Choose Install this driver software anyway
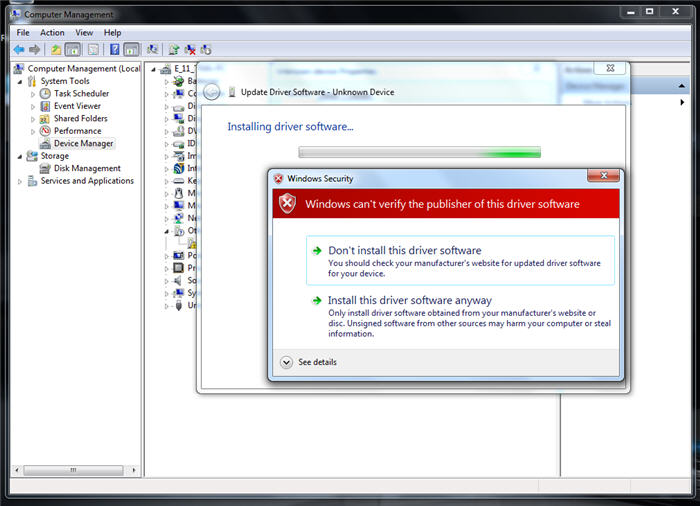Screen dimensions: 700x506 click(x=460, y=316)
